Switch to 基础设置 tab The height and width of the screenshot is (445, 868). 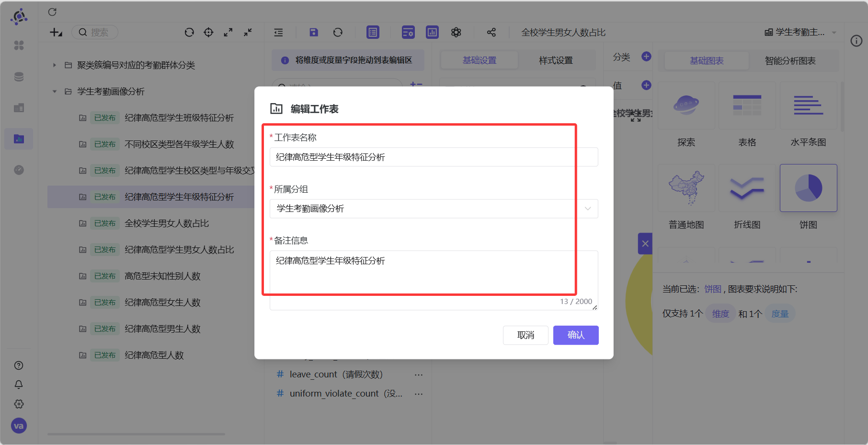[479, 60]
